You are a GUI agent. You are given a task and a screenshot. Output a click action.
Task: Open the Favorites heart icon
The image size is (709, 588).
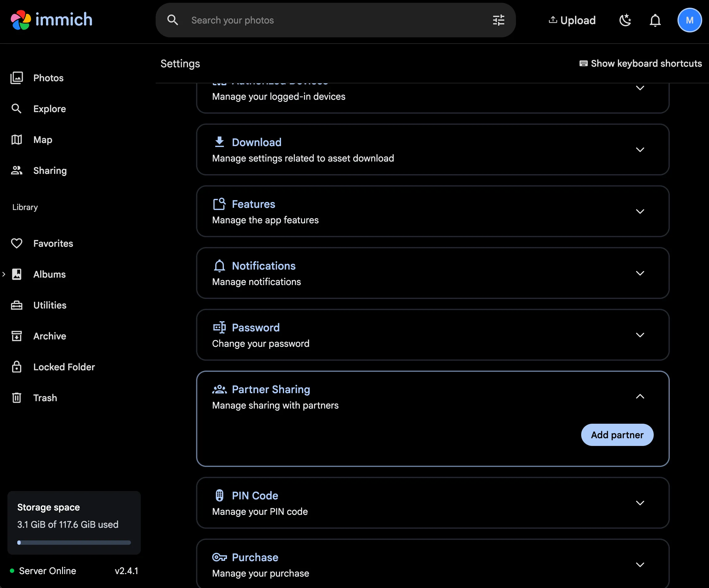[x=17, y=244]
